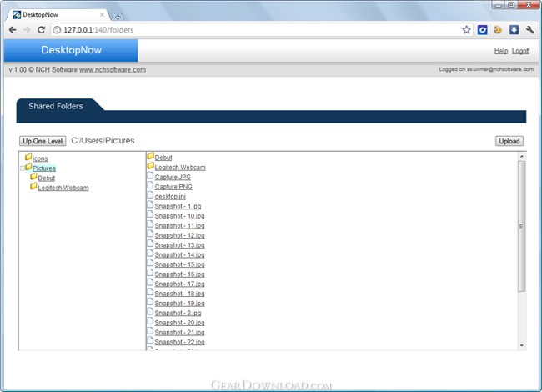Open Debut folder in the file list
542x392 pixels.
tap(163, 158)
